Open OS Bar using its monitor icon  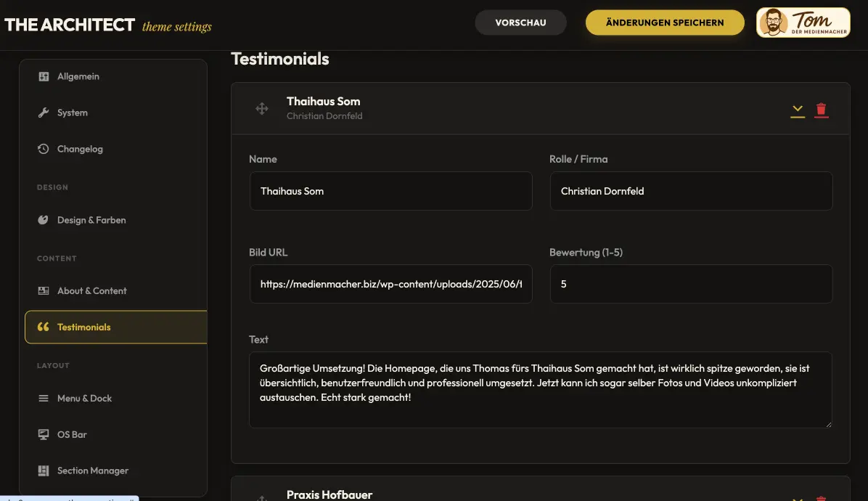click(43, 433)
